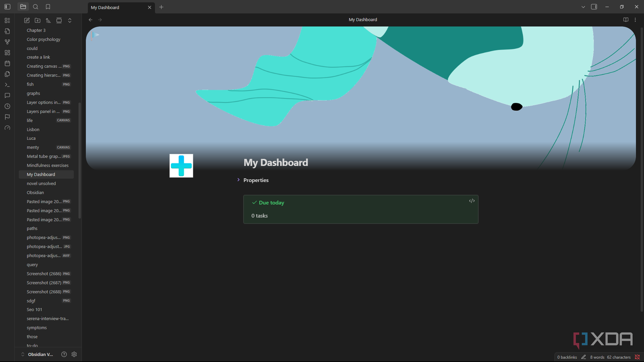This screenshot has height=362, width=644.
Task: Navigate back with the left arrow
Action: (91, 20)
